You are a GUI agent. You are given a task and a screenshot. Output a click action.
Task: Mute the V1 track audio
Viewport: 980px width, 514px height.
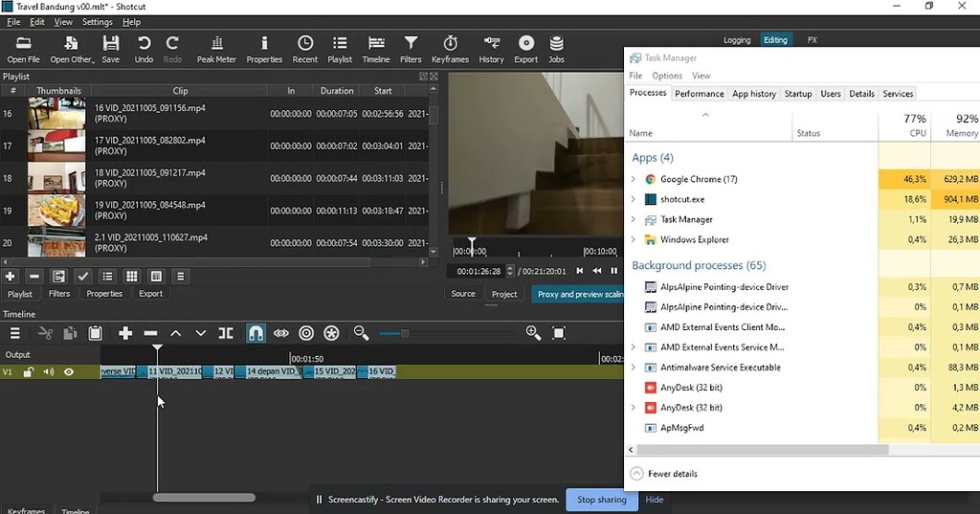[48, 372]
